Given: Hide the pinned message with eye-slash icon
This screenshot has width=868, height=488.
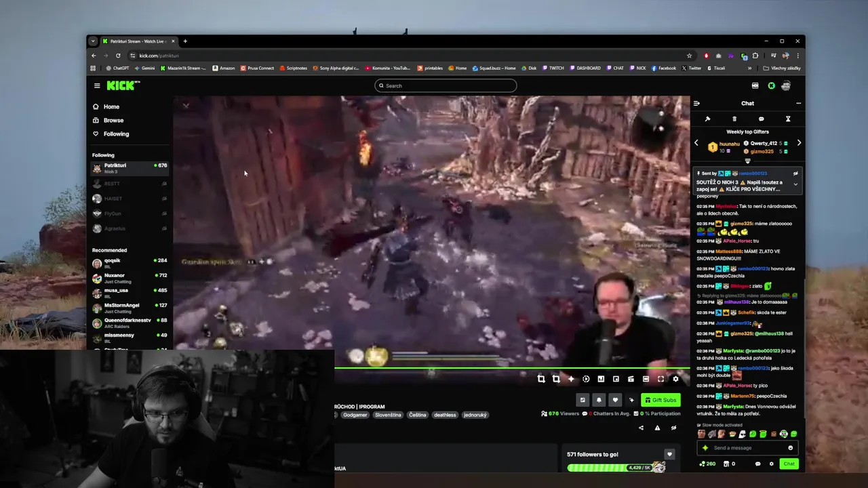Looking at the screenshot, I should pos(795,174).
